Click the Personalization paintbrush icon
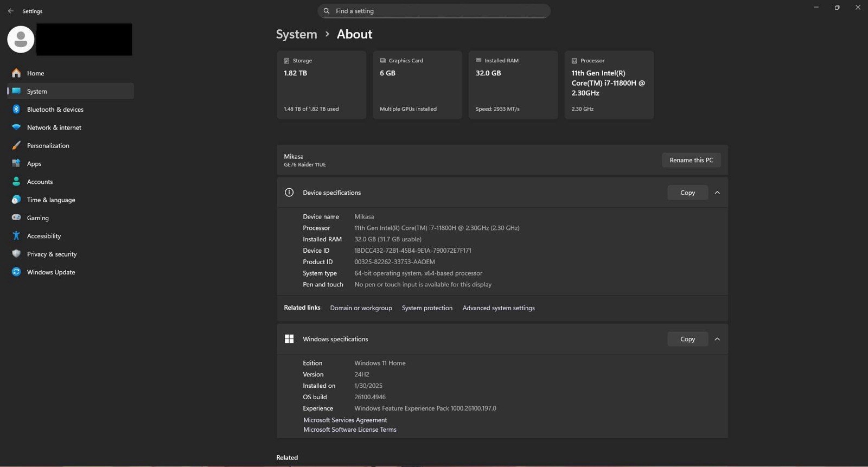 [16, 145]
